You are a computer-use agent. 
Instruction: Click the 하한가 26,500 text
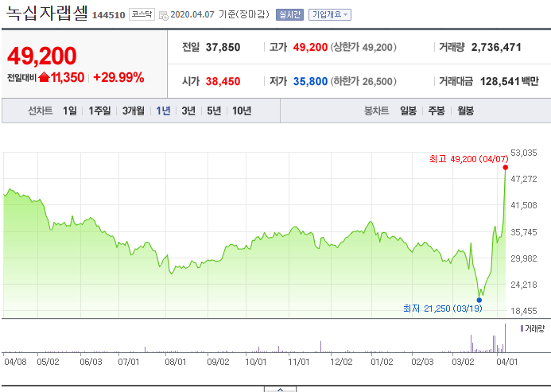(363, 82)
